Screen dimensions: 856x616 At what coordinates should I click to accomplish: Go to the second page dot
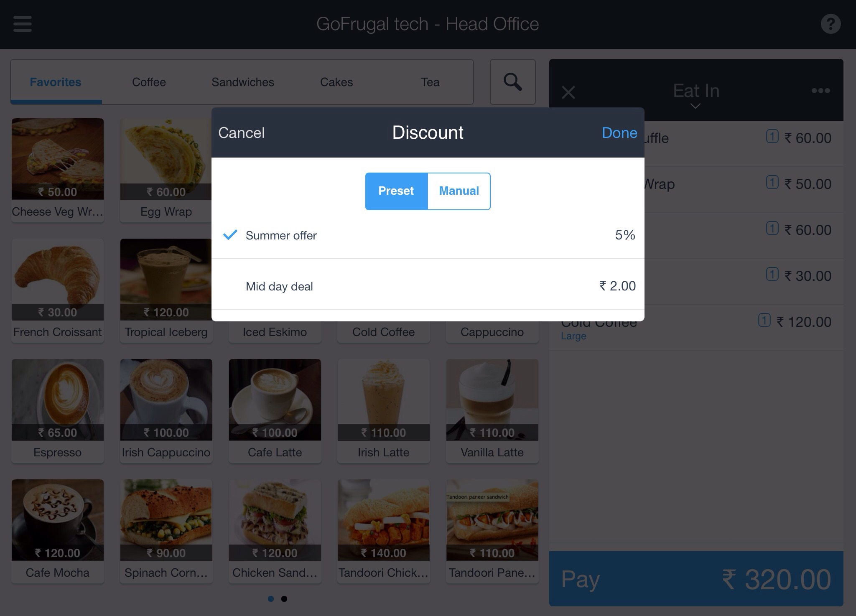point(284,599)
